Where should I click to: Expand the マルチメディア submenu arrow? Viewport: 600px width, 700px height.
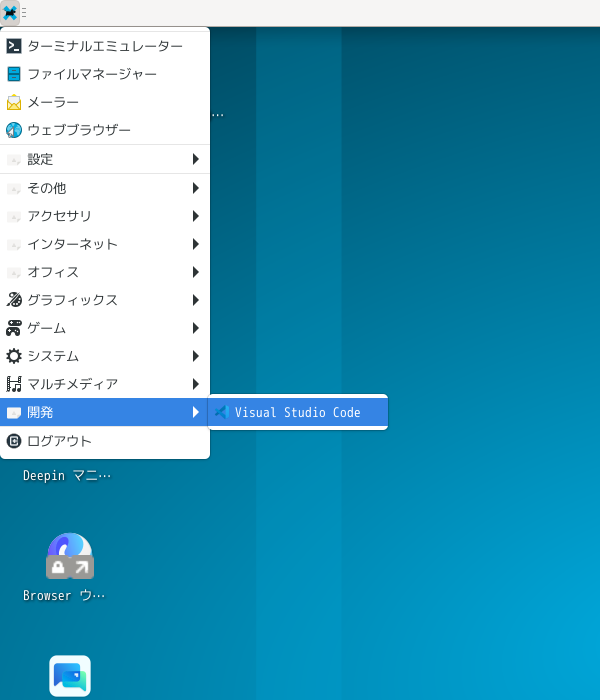(196, 384)
